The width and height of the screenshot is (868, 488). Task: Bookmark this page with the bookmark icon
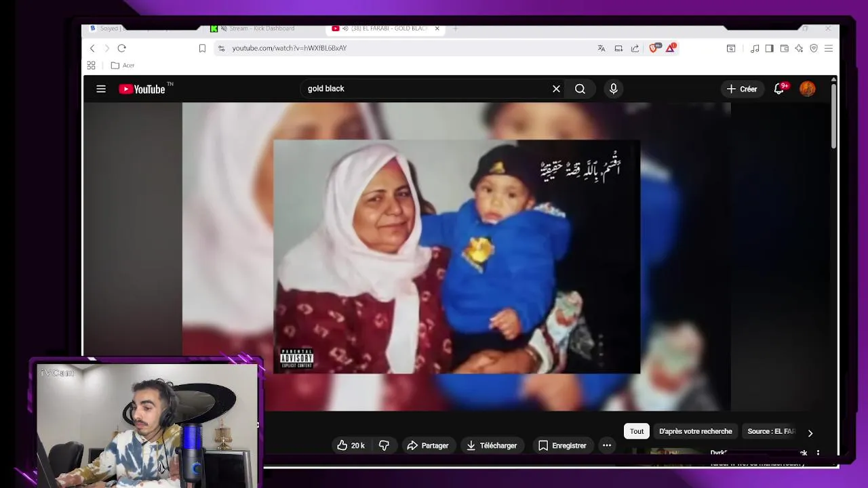[202, 48]
